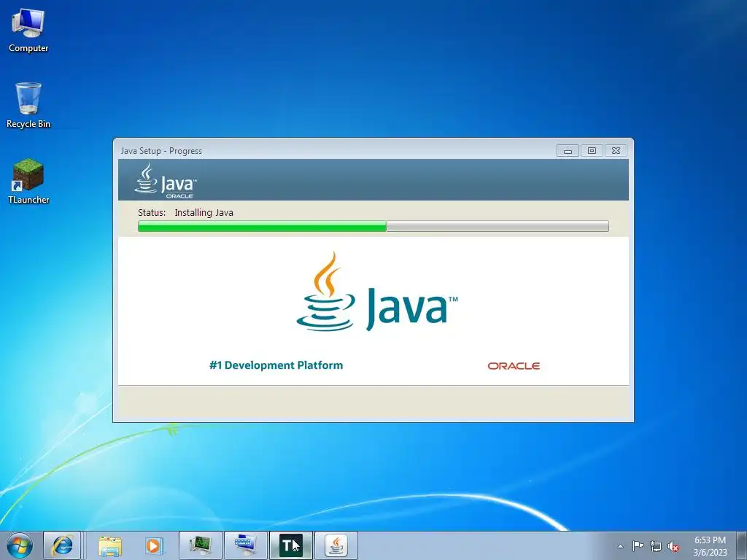Viewport: 747px width, 560px height.
Task: Switch to the On-Screen Keyboard taskbar item
Action: [x=245, y=545]
